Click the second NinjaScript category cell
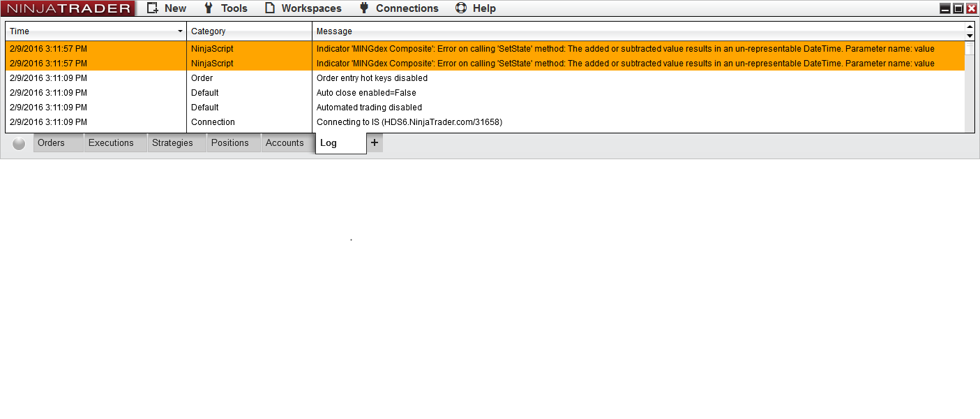The width and height of the screenshot is (980, 419). pos(249,64)
